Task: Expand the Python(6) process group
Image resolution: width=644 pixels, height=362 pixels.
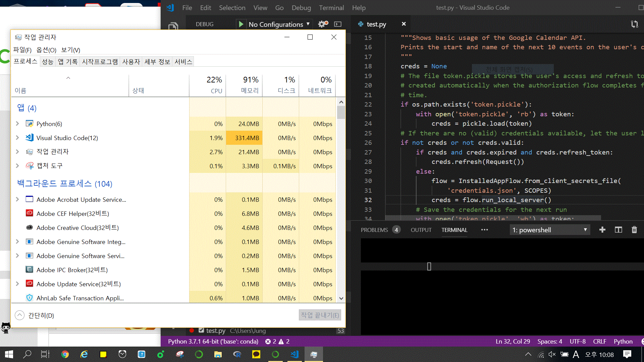Action: (x=17, y=124)
